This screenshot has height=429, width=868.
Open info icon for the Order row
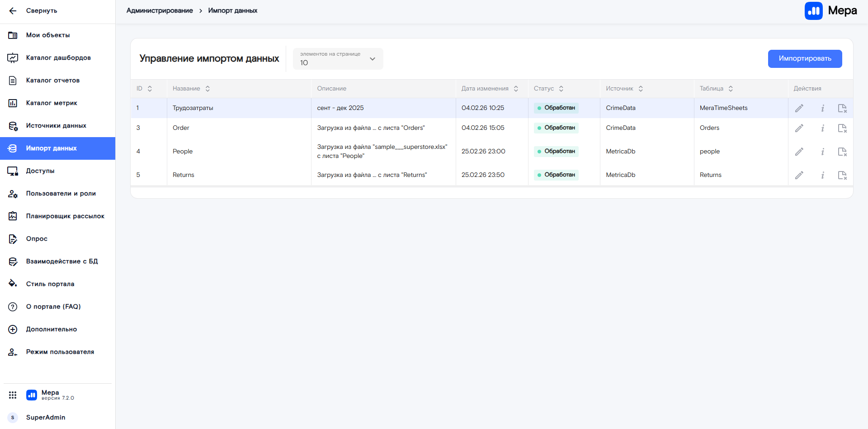tap(822, 128)
